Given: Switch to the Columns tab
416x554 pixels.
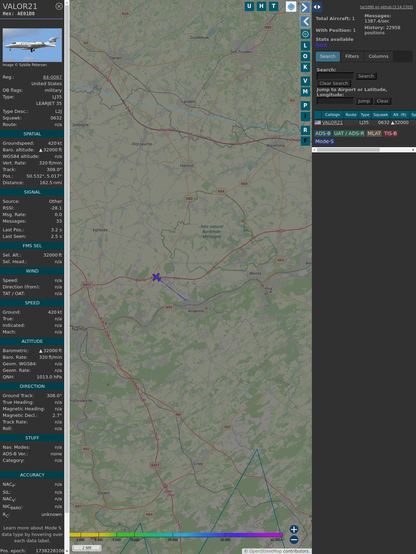Looking at the screenshot, I should click(378, 56).
